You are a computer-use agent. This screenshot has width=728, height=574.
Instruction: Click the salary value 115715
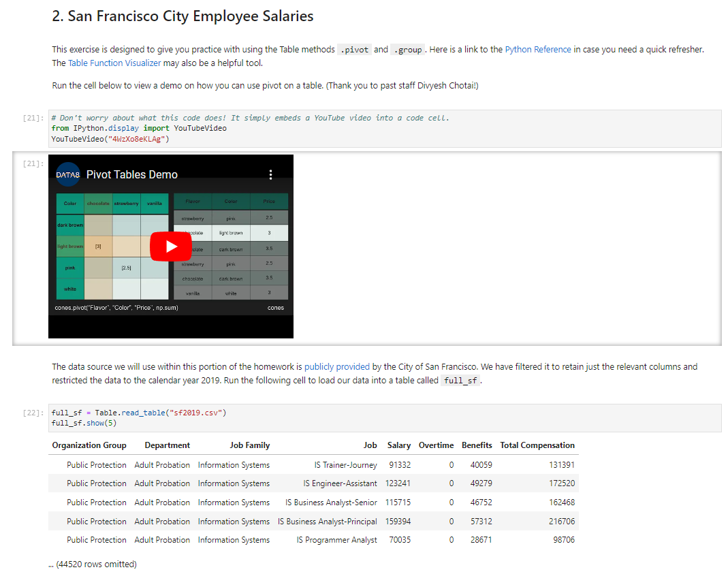(x=398, y=503)
